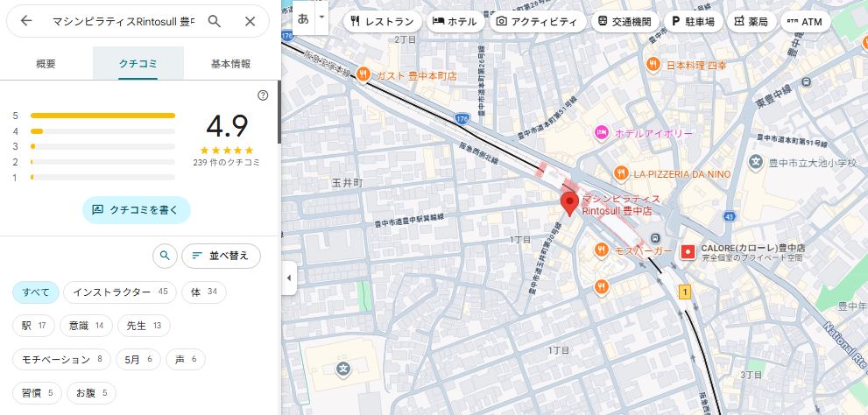Click the back arrow in search box
Image resolution: width=868 pixels, height=415 pixels.
(26, 21)
